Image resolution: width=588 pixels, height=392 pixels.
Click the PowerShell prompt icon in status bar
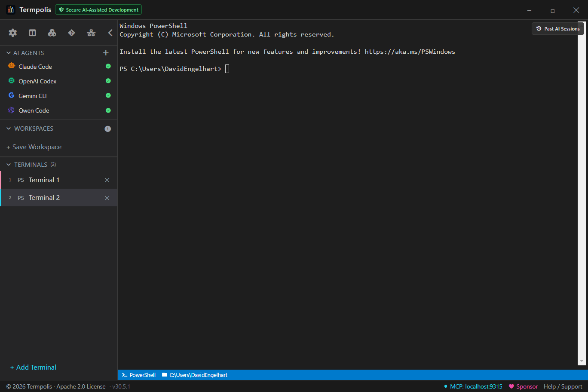125,375
